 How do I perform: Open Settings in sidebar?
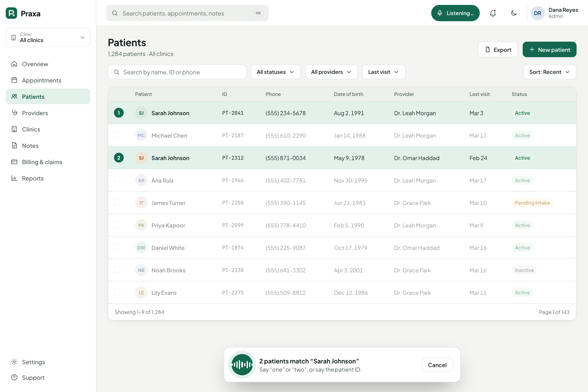48,362
